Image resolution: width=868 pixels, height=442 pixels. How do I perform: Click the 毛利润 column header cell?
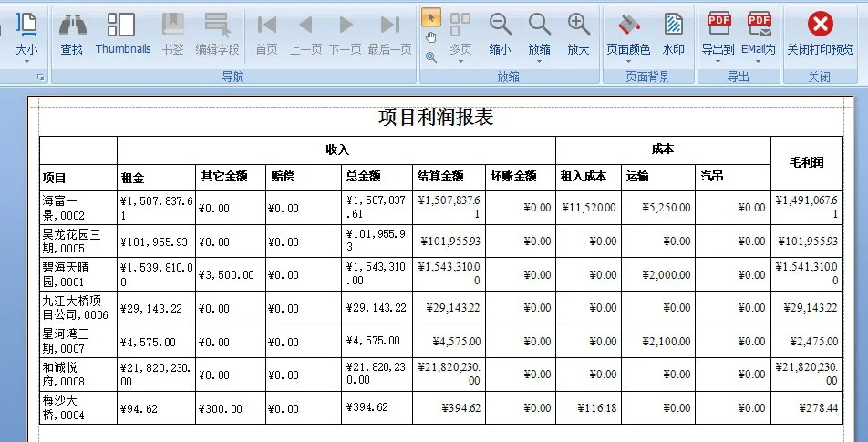(x=806, y=162)
